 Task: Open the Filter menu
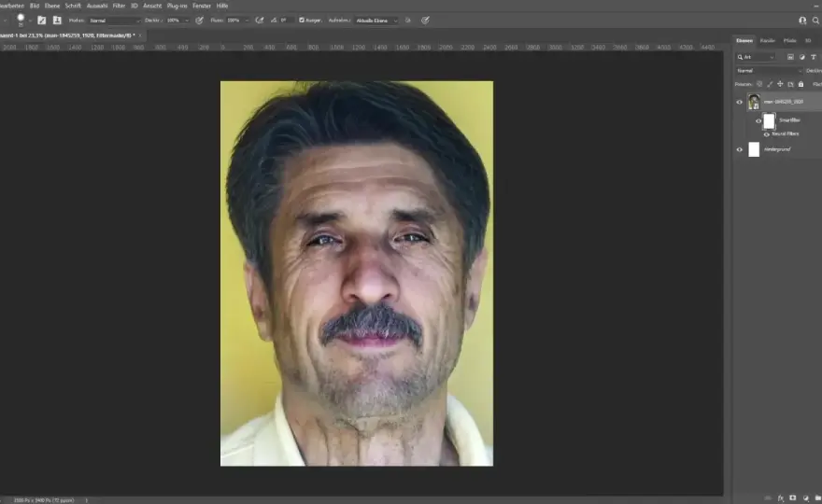tap(119, 6)
